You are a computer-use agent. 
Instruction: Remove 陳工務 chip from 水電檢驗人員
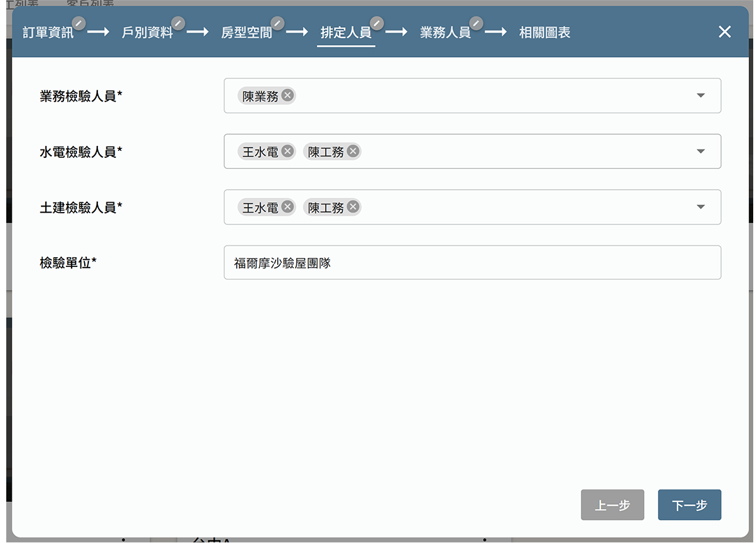[353, 152]
